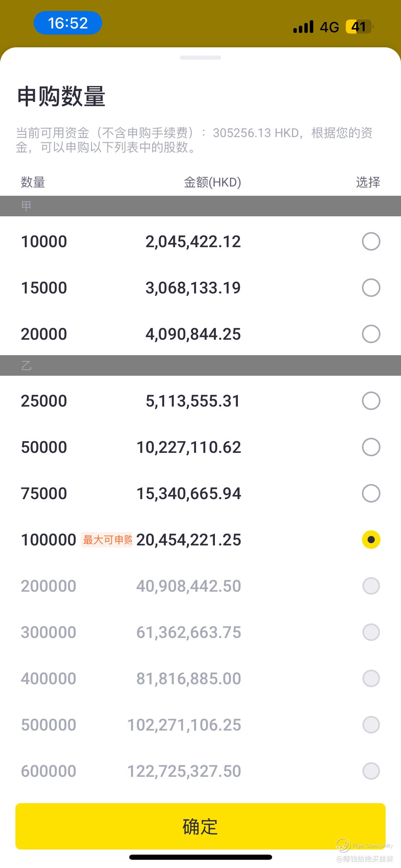Tap the 最大可申购 orange tag

pyautogui.click(x=107, y=540)
